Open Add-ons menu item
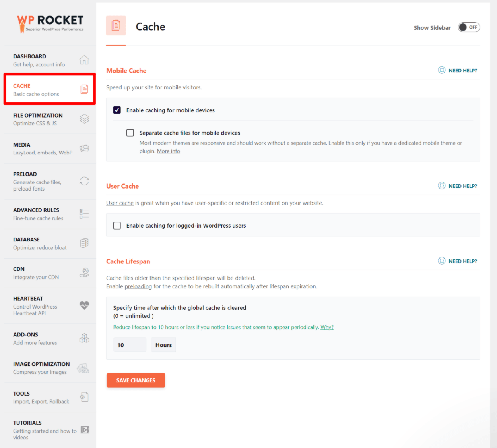The height and width of the screenshot is (448, 497). [x=50, y=338]
